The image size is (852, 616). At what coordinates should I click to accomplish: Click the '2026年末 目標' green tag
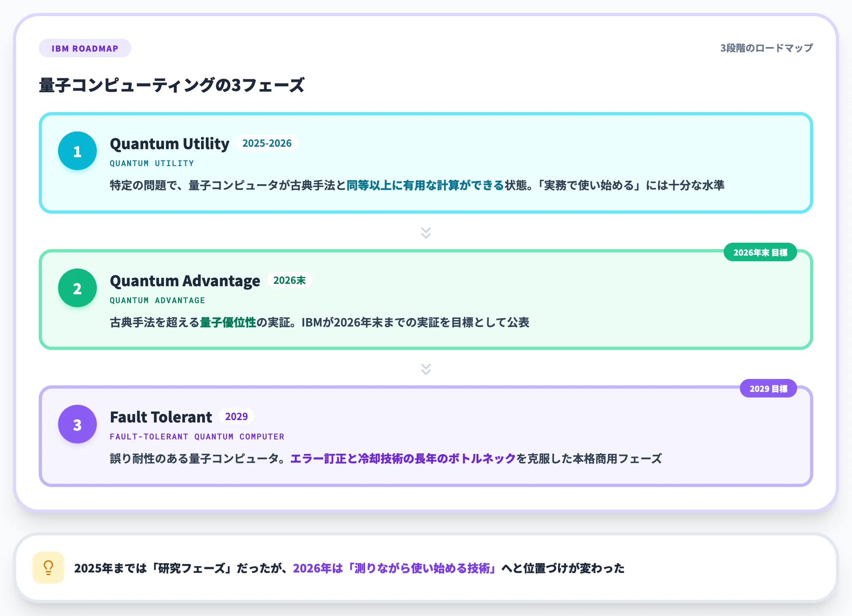[760, 252]
